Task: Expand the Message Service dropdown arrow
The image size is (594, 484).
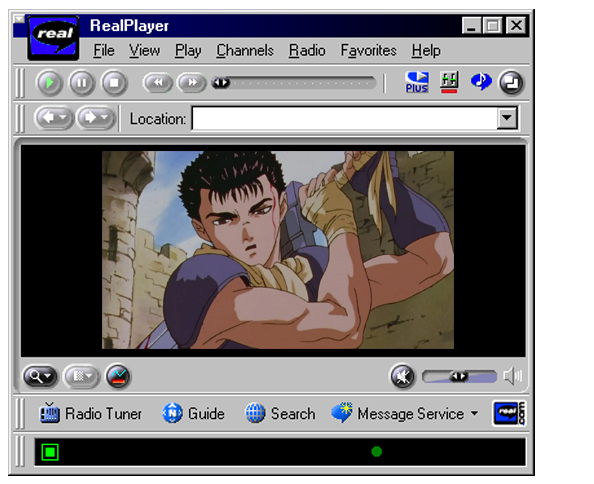Action: pyautogui.click(x=474, y=414)
